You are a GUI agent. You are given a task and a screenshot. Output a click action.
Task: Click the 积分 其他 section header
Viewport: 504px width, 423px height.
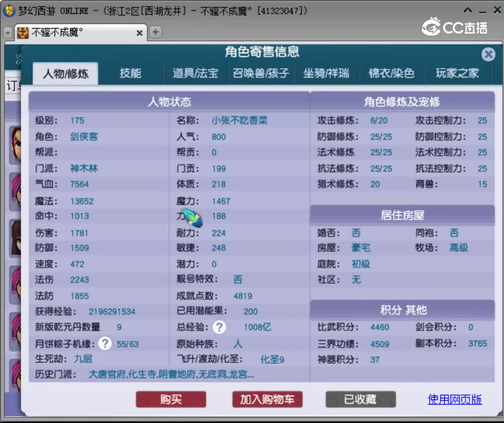point(402,310)
